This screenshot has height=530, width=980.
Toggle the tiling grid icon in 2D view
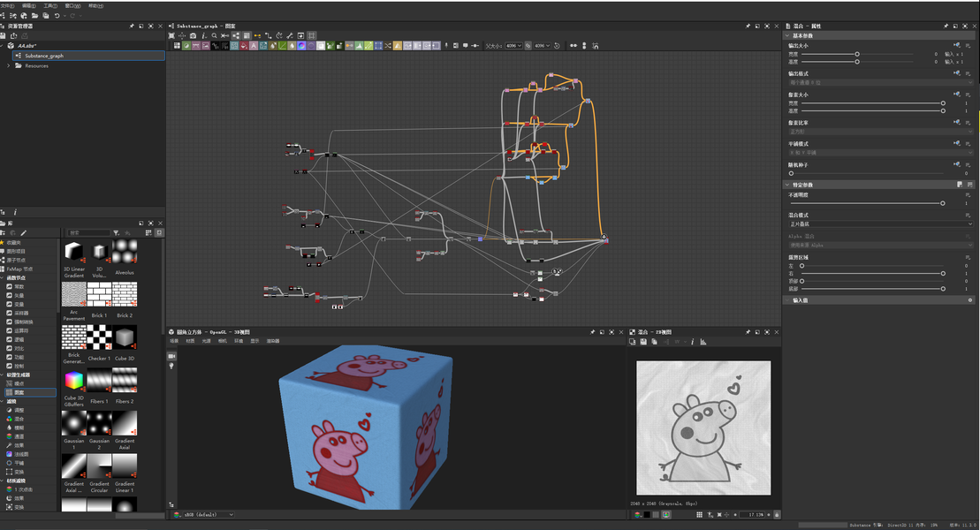(699, 515)
